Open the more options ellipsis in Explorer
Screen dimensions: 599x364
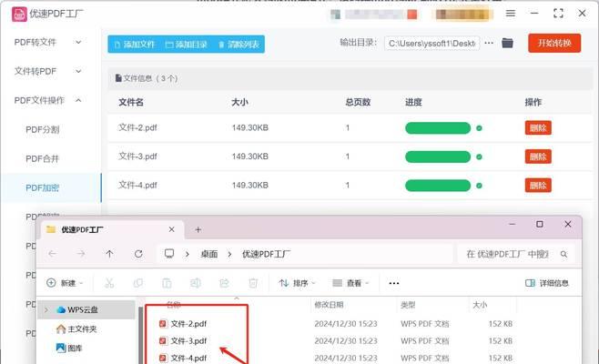pos(394,283)
